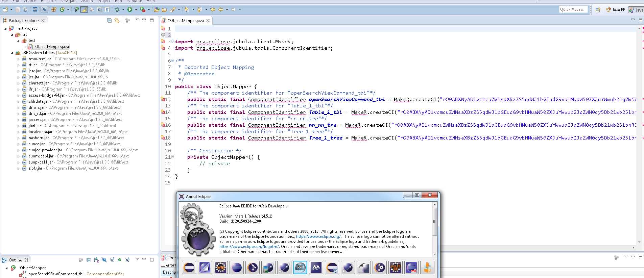
Task: Click the m2 Maven plugin icon
Action: pos(411,268)
